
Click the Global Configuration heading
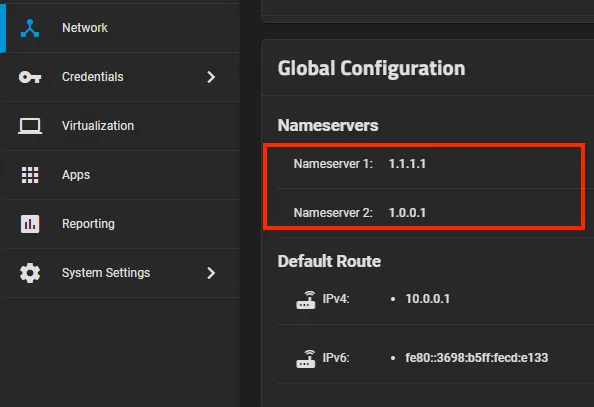(371, 69)
